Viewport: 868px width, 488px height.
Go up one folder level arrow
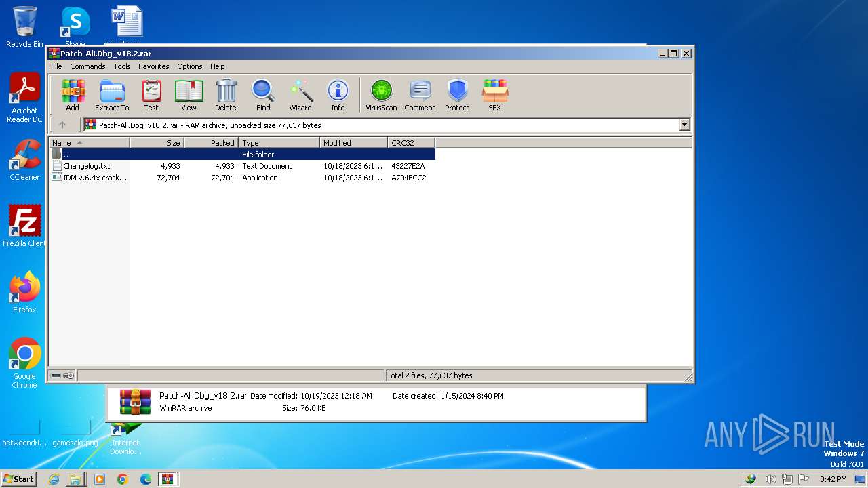tap(62, 125)
